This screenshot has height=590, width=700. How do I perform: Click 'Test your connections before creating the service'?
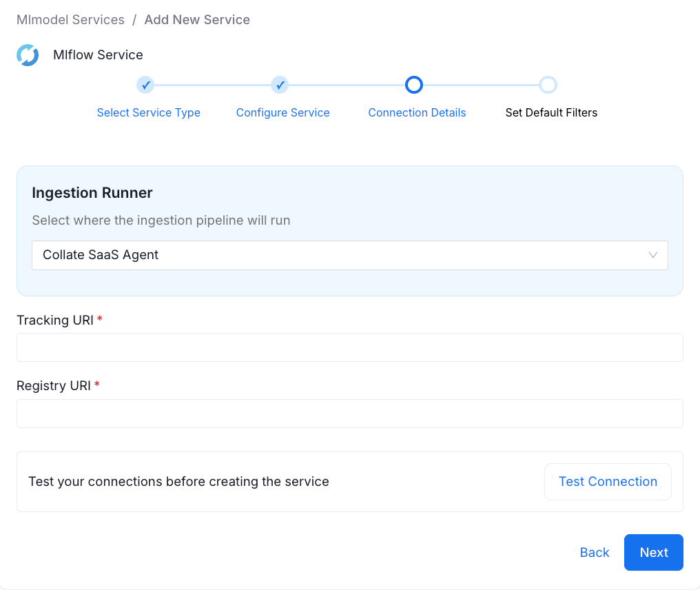click(178, 482)
